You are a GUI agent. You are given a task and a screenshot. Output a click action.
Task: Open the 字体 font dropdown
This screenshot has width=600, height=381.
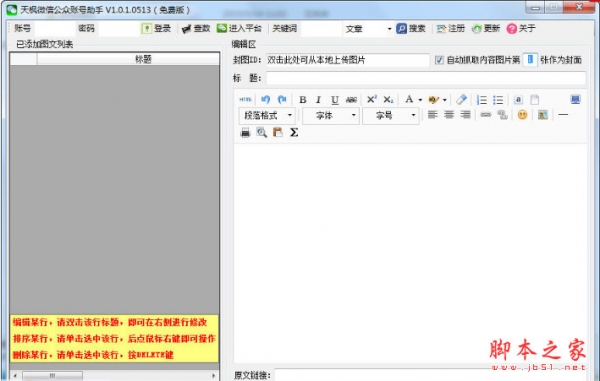pos(331,115)
